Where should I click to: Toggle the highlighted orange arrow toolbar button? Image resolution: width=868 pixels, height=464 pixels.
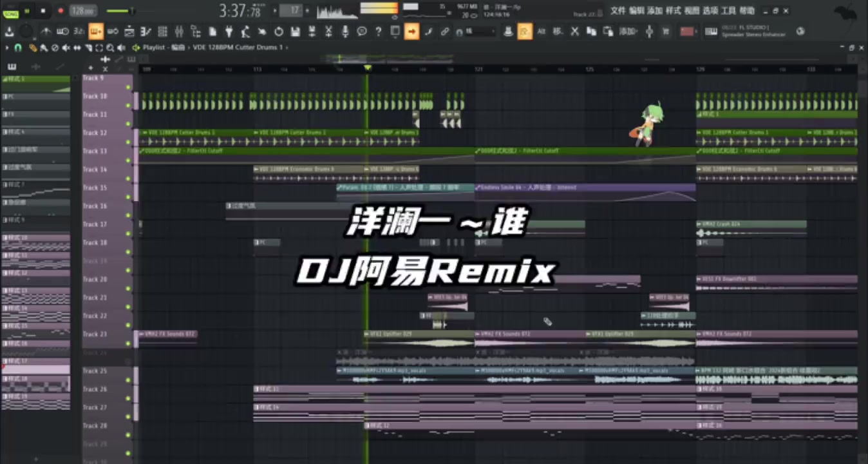(x=411, y=31)
